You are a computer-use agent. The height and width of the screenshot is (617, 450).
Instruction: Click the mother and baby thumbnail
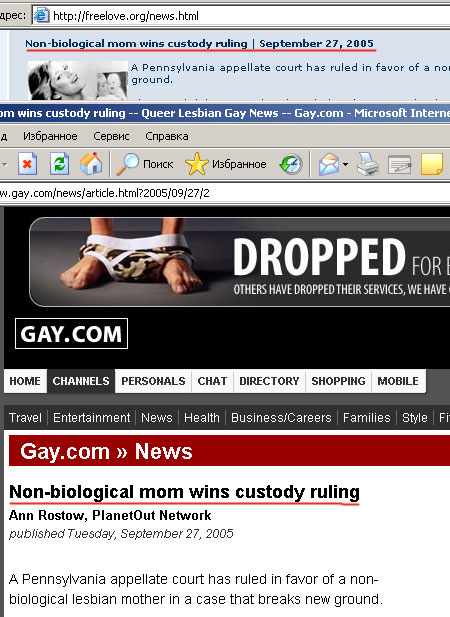[x=78, y=80]
